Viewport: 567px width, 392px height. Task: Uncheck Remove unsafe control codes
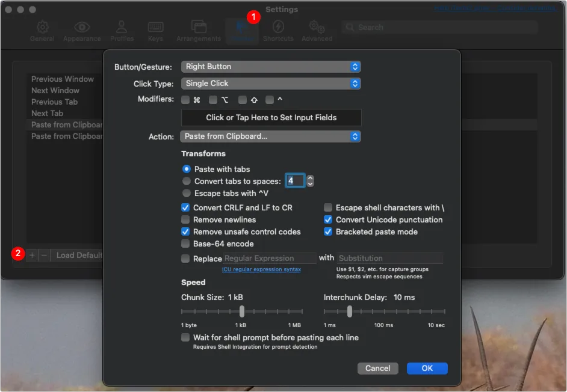pyautogui.click(x=185, y=231)
